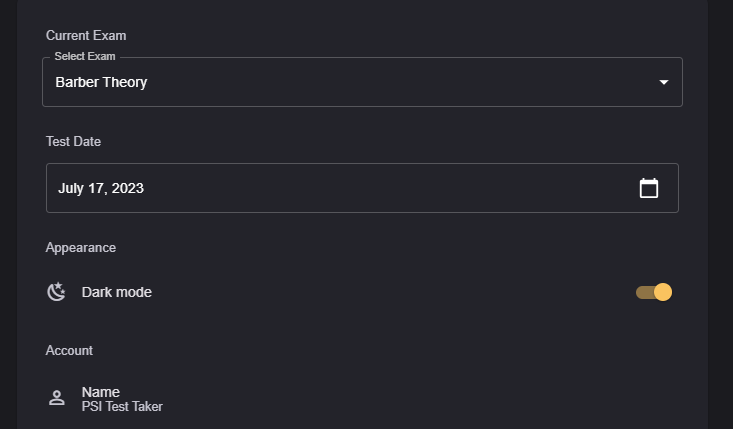733x429 pixels.
Task: Open the Barber Theory exam combo box
Action: point(362,82)
